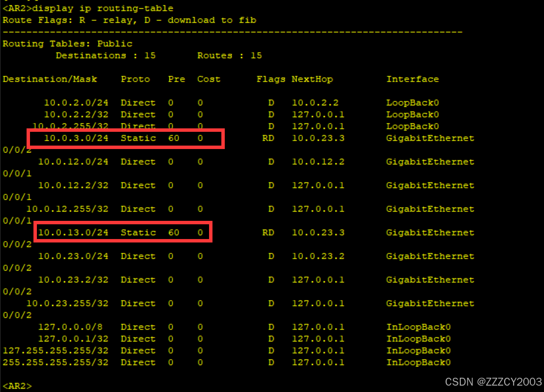Click the 'Destinations : 15' counter

click(x=105, y=56)
